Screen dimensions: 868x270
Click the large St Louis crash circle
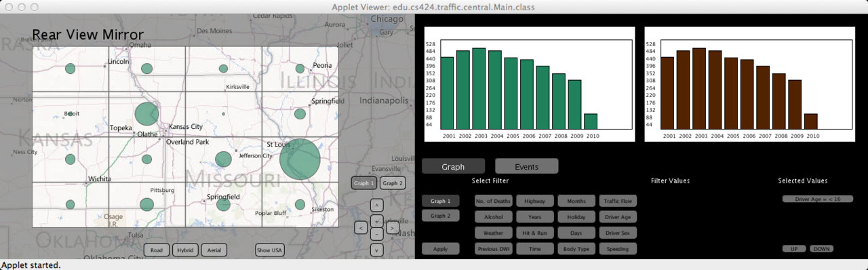[300, 159]
